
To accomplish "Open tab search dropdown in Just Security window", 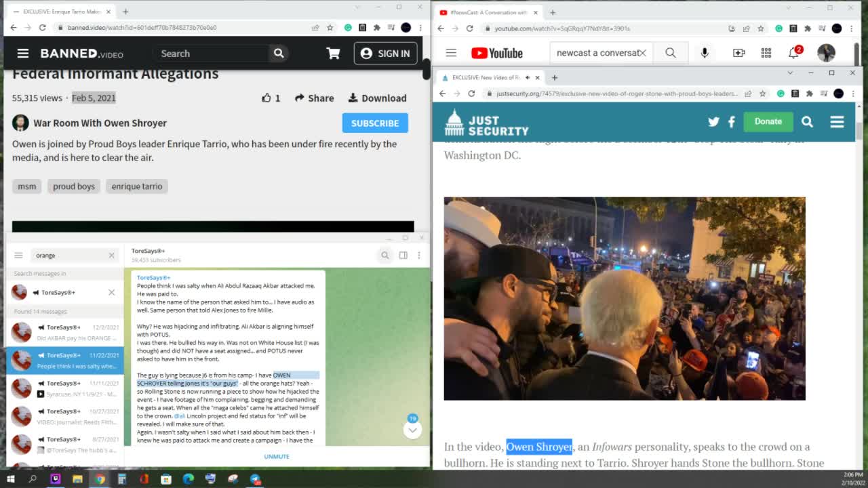I will [x=790, y=73].
